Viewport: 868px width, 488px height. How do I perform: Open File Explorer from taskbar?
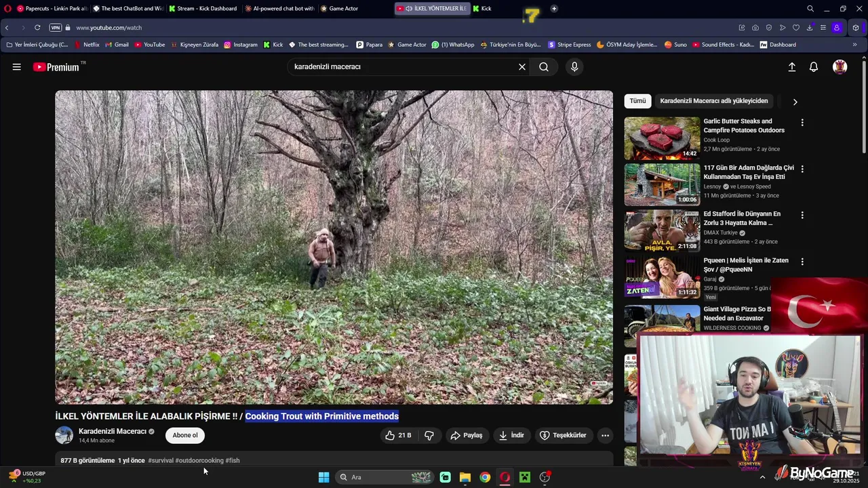click(465, 477)
